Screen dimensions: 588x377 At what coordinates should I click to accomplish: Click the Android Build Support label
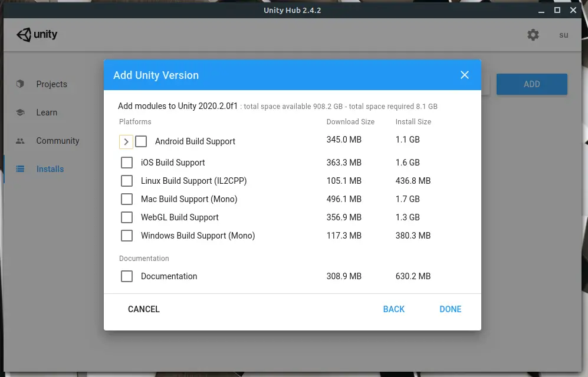(x=195, y=141)
